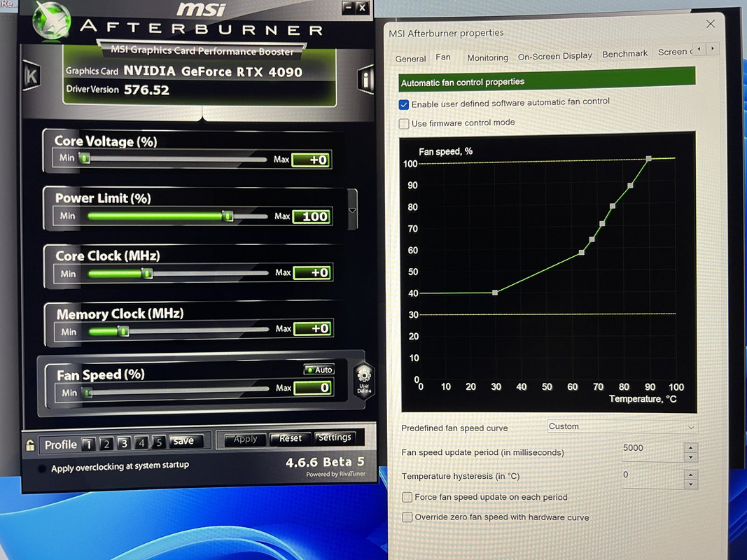Image resolution: width=747 pixels, height=560 pixels.
Task: Select the fan curve node at 90°C
Action: pos(648,158)
